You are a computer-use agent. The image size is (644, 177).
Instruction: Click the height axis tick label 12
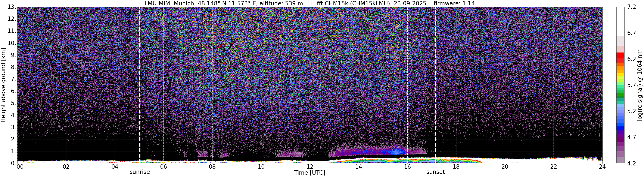click(x=12, y=19)
